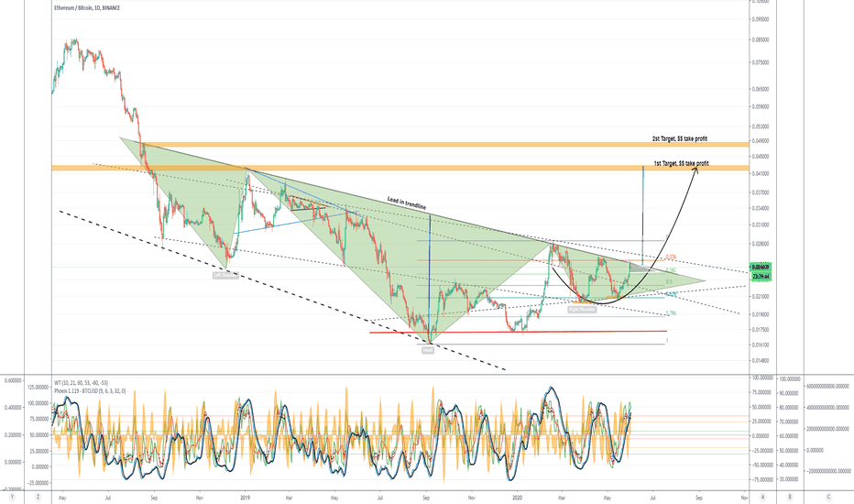854x504 pixels.
Task: Click the Y scale button at bottom left
Action: [x=12, y=497]
